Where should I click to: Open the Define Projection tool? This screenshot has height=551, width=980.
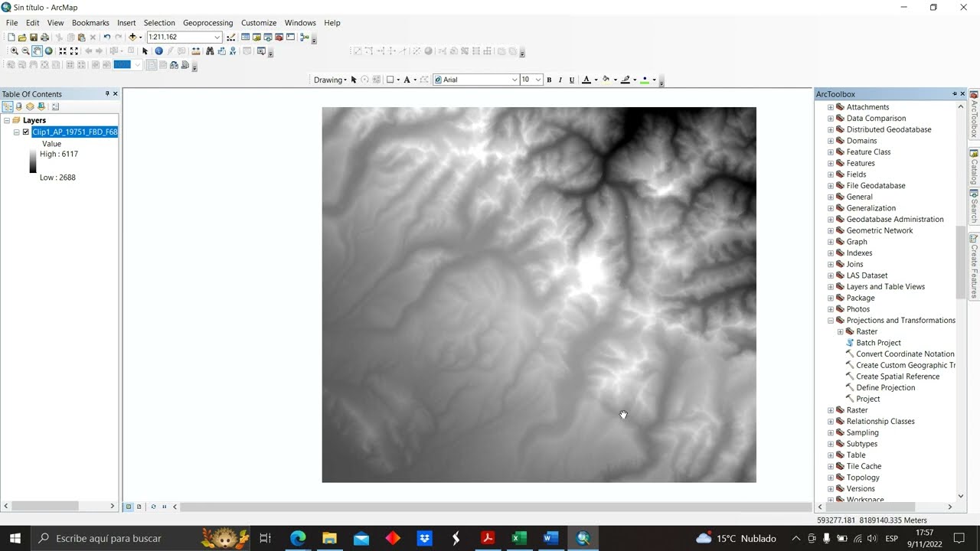885,388
